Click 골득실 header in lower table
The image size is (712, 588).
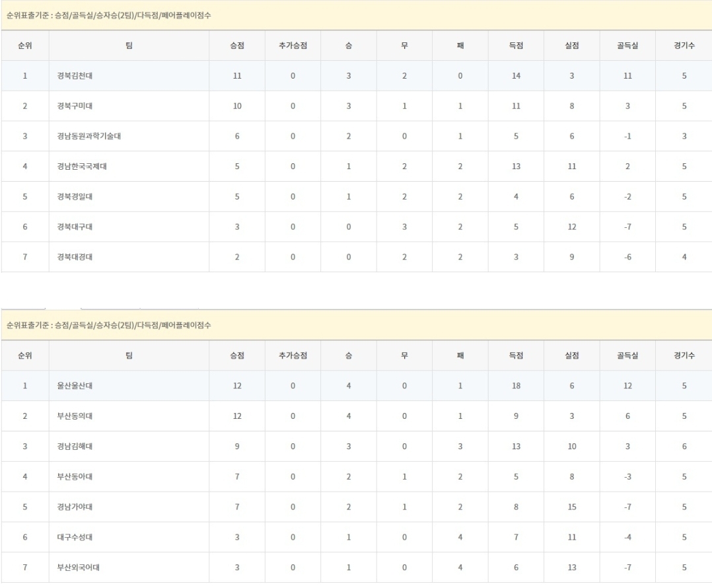627,355
